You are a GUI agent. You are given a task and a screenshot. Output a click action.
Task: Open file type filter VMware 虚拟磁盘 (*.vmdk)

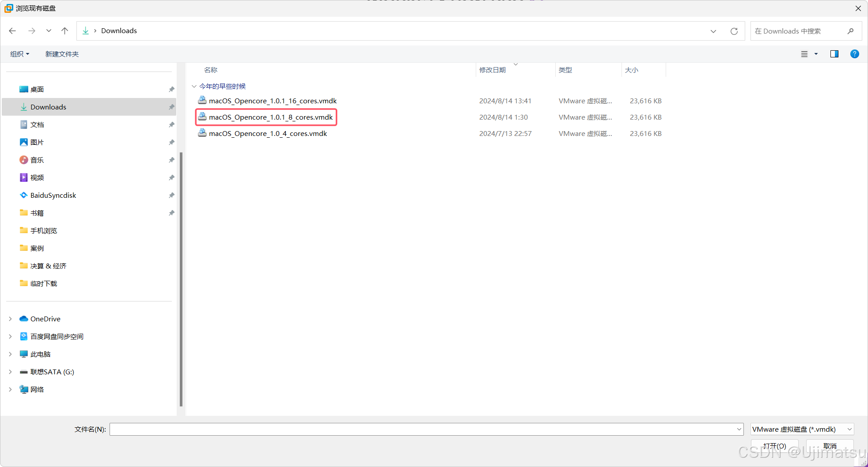[802, 429]
